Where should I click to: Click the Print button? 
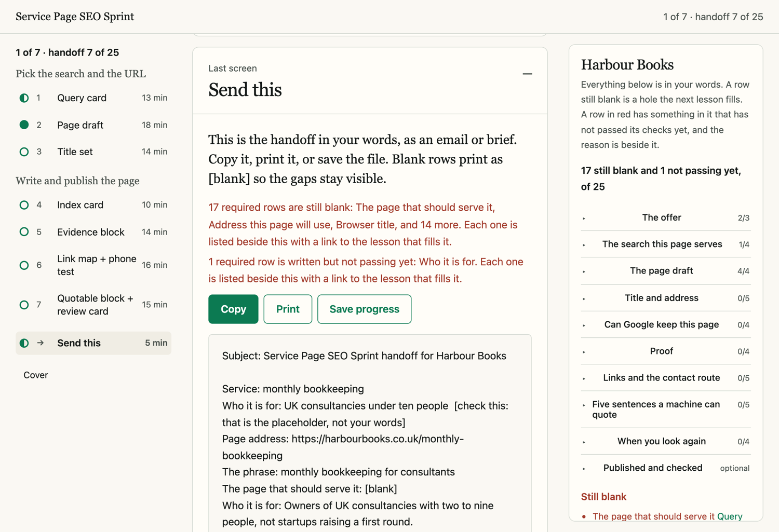288,309
